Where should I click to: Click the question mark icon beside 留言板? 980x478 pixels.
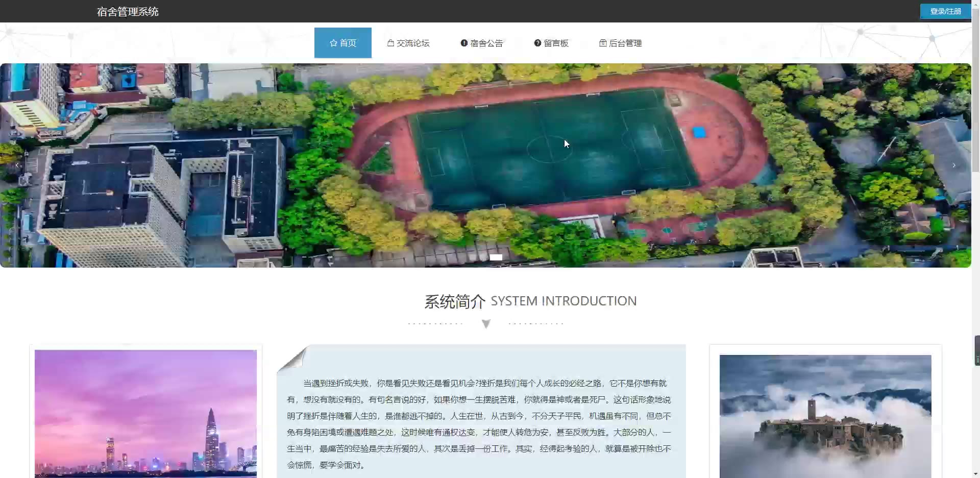pyautogui.click(x=537, y=43)
